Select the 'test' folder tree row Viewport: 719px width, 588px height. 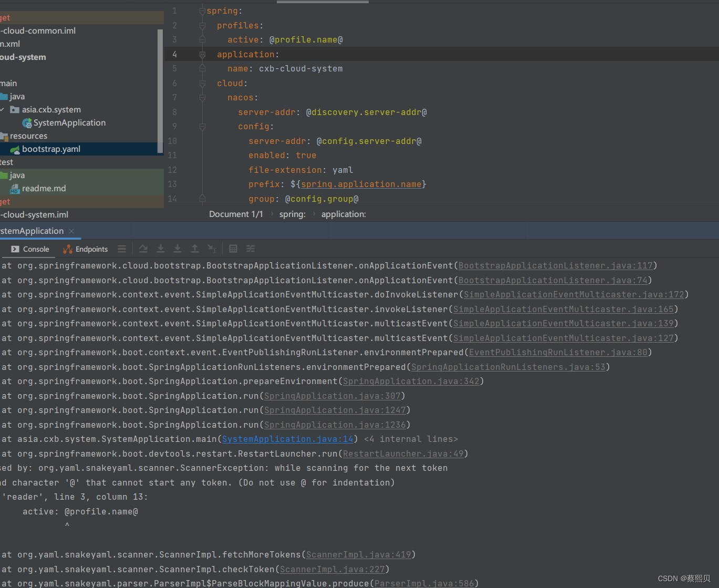point(81,162)
